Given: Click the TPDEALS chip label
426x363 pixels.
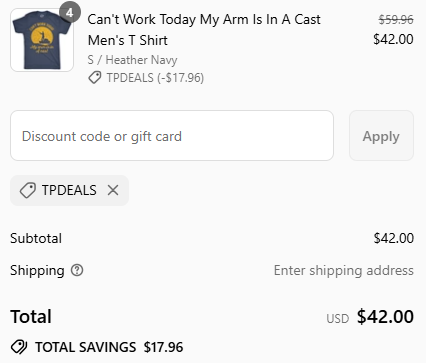Looking at the screenshot, I should tap(69, 190).
